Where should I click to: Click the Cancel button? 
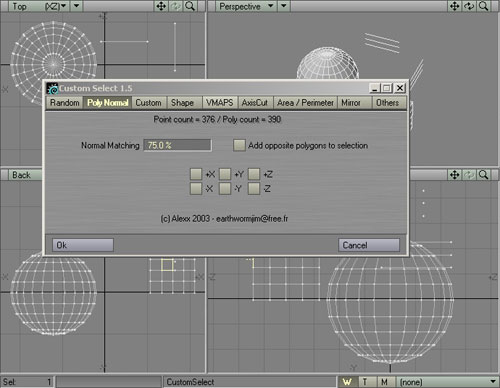[x=369, y=245]
